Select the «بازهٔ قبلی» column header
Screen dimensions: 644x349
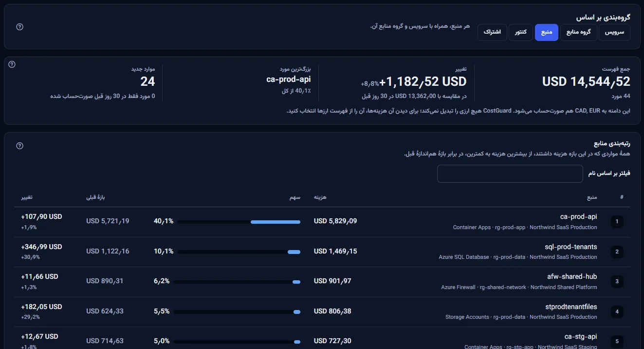95,197
